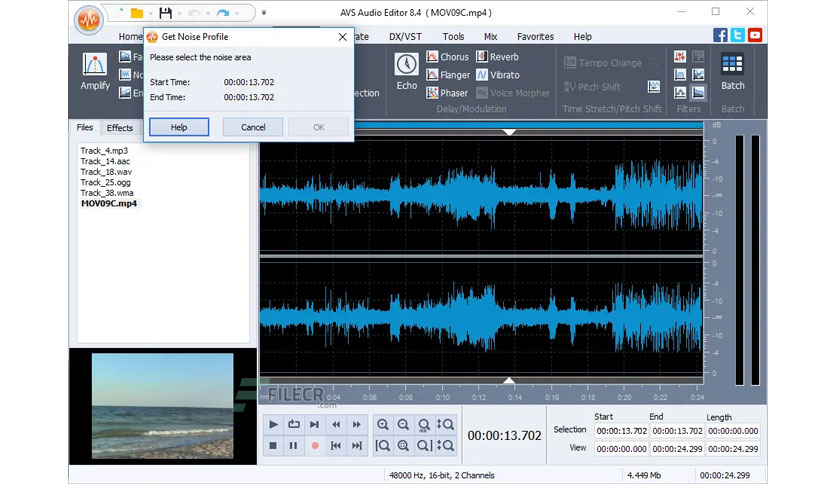Stop playback
Screen dimensions: 836x484
point(273,445)
